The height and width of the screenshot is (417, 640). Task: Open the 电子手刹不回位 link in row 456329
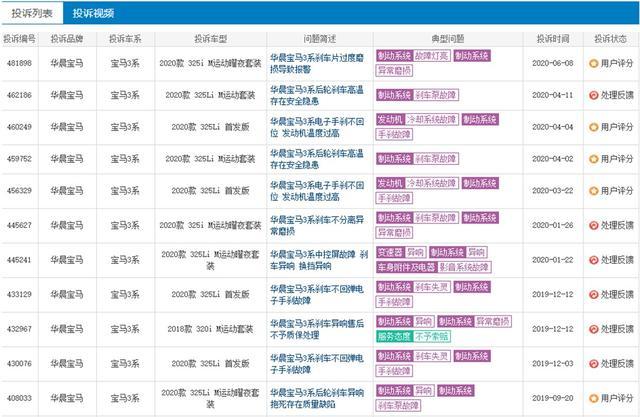[317, 191]
